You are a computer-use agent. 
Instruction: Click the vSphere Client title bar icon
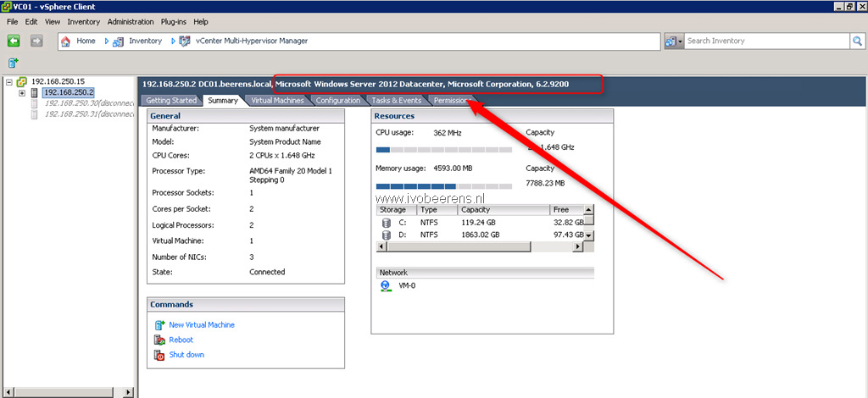(x=7, y=7)
